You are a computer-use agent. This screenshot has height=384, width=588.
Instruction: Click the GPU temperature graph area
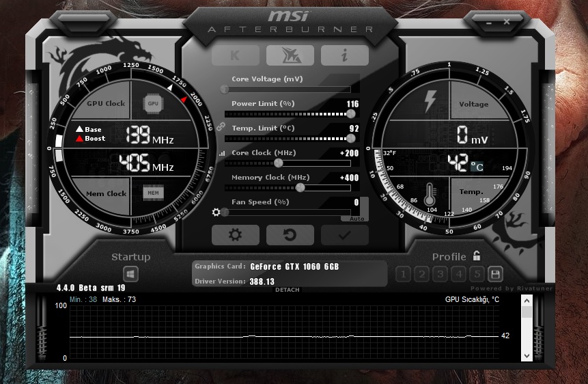pyautogui.click(x=284, y=332)
